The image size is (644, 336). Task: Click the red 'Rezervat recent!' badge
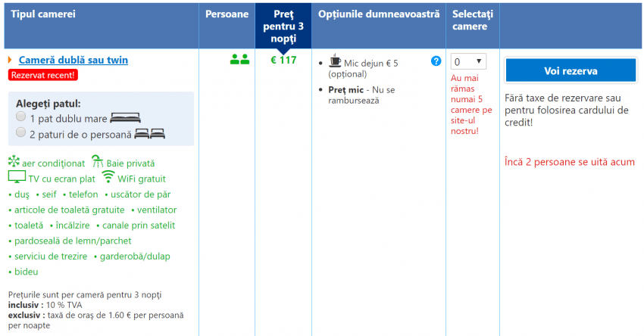[x=42, y=75]
